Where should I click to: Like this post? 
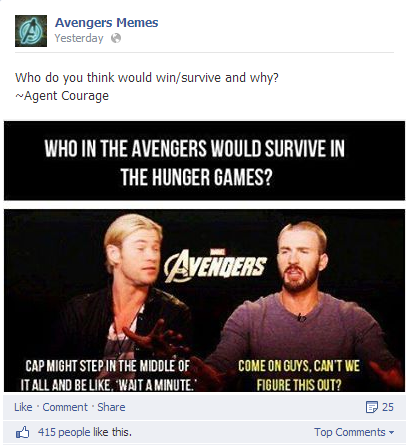pos(23,407)
